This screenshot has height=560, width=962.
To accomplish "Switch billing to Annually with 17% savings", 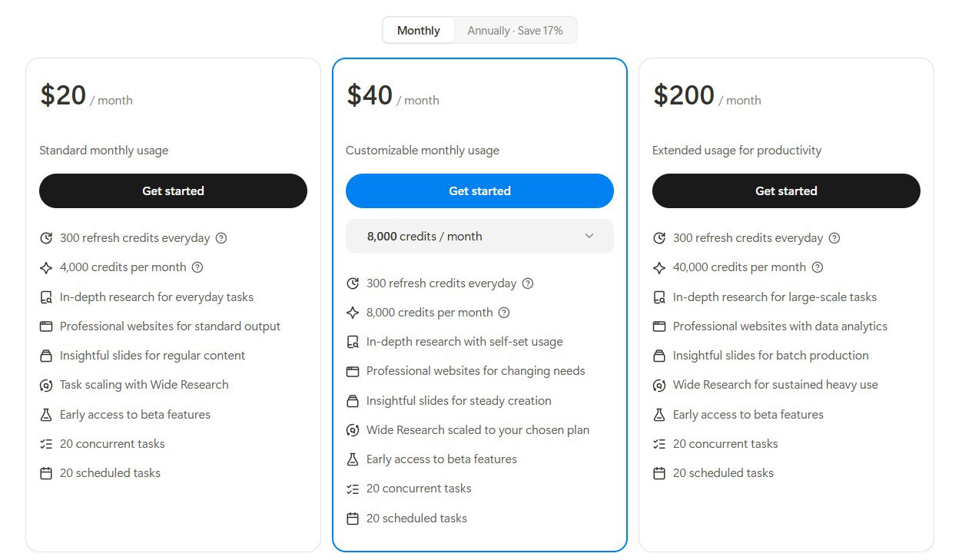I will coord(516,30).
